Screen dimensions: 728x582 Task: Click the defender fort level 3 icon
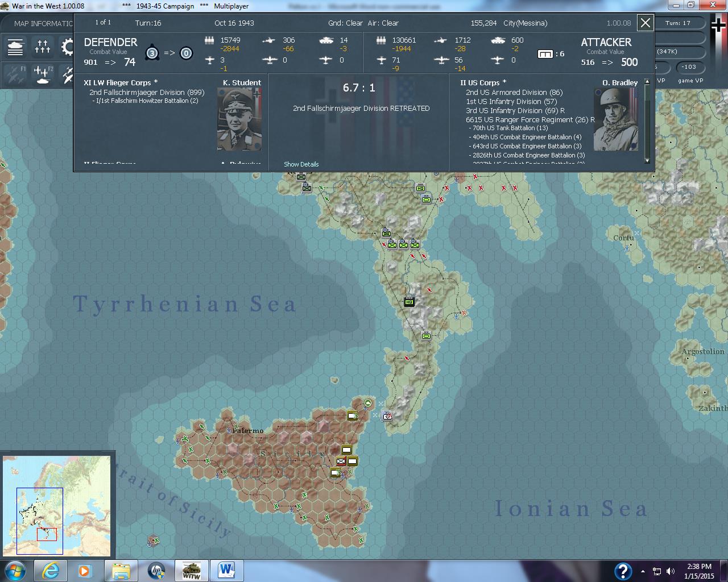click(152, 53)
